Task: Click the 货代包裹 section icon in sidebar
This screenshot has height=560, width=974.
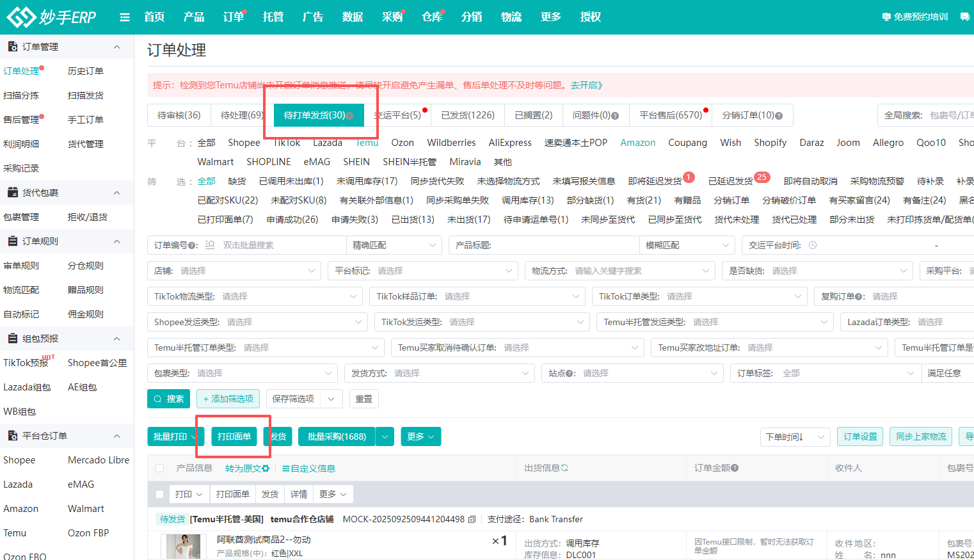Action: [x=12, y=193]
